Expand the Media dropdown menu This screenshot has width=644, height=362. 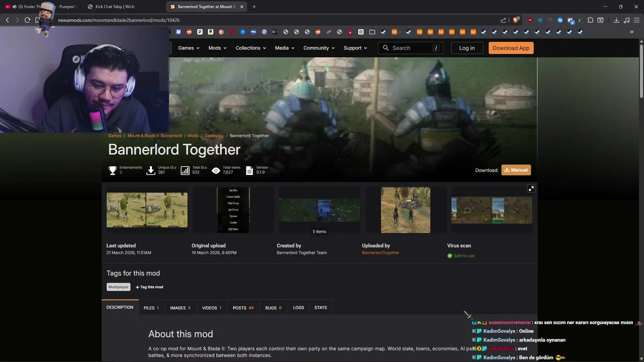tap(285, 48)
